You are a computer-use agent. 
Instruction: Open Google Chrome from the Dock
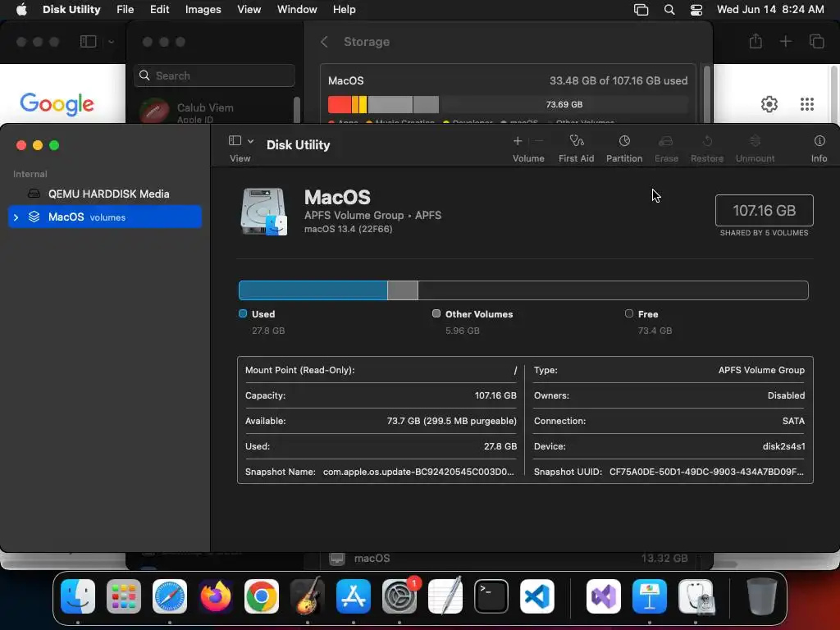262,596
